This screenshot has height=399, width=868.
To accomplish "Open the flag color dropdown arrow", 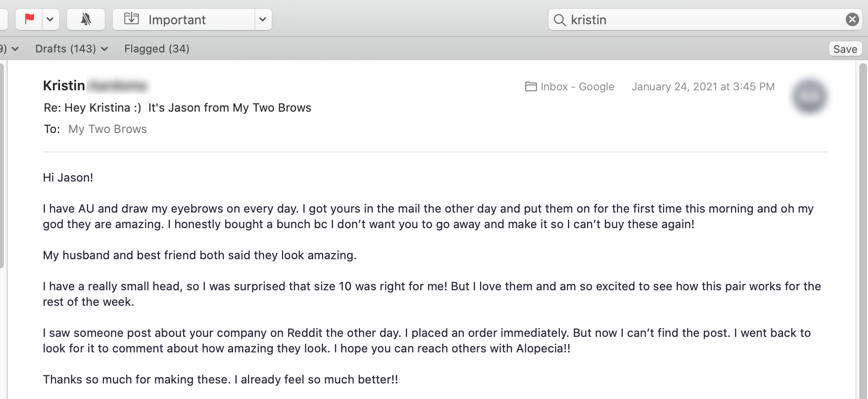I will coord(50,19).
